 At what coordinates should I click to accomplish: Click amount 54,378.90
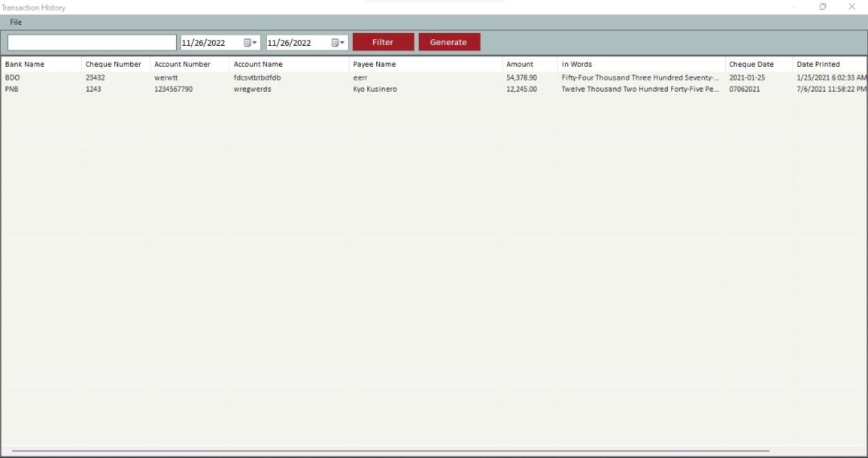[522, 78]
